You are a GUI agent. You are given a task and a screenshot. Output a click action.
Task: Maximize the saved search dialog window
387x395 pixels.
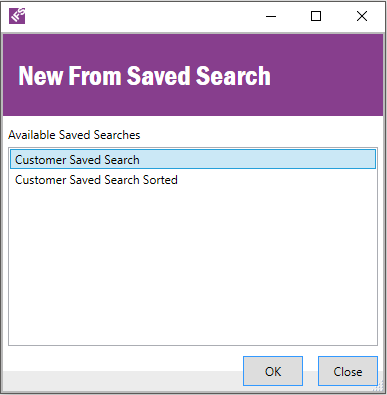[316, 16]
